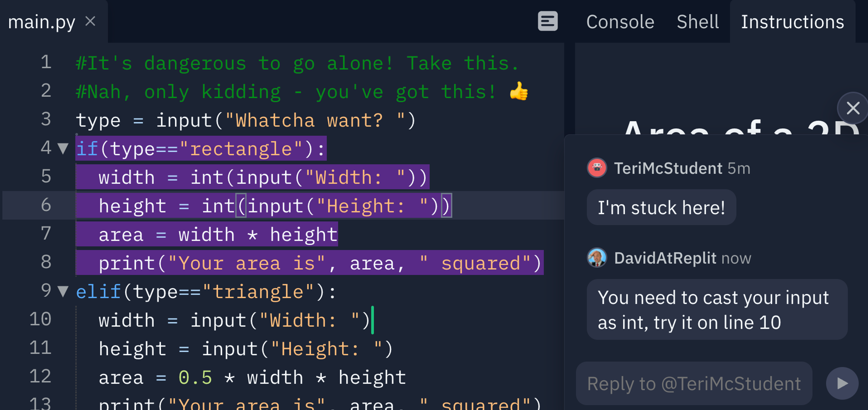868x410 pixels.
Task: Click line number 6 in gutter
Action: pyautogui.click(x=46, y=205)
